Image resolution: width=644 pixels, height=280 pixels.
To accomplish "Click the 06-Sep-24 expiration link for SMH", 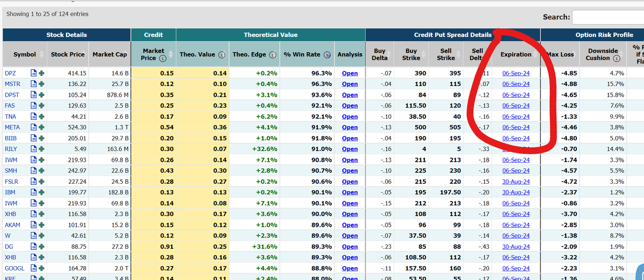I will point(516,170).
